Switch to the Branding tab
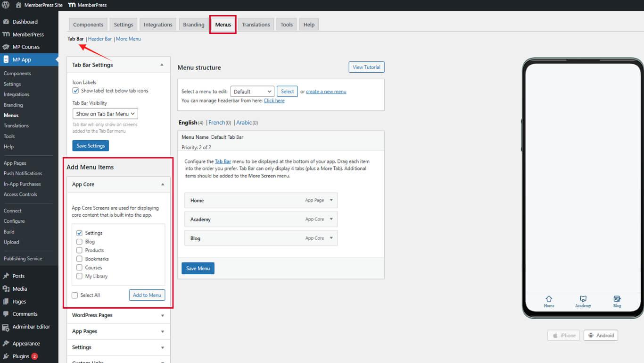 coord(193,25)
